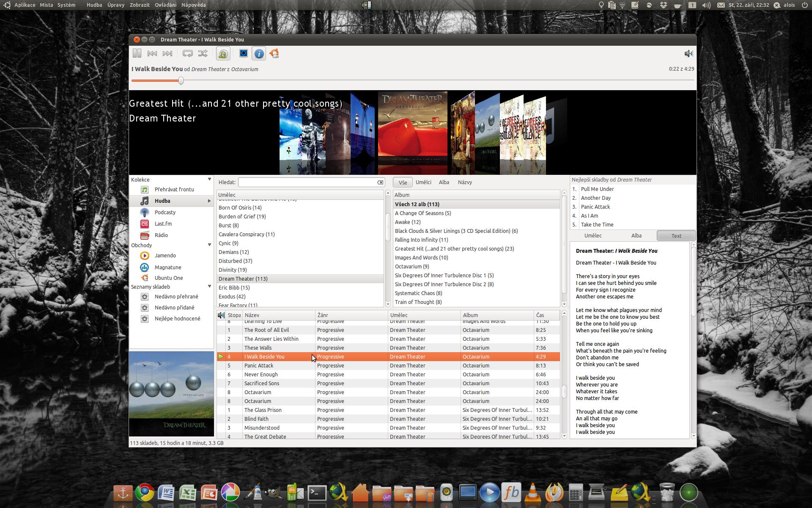This screenshot has width=812, height=508.
Task: Toggle repeat playback mode
Action: [x=188, y=53]
